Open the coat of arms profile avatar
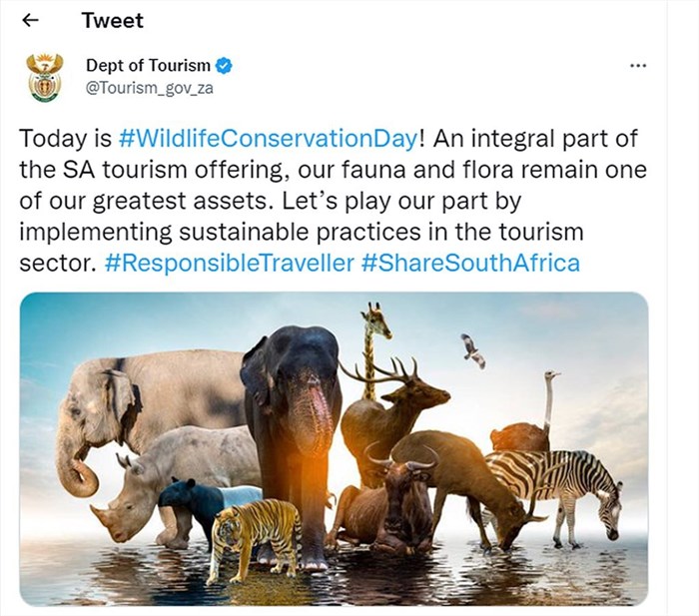Viewport: 699px width, 616px height. (45, 78)
